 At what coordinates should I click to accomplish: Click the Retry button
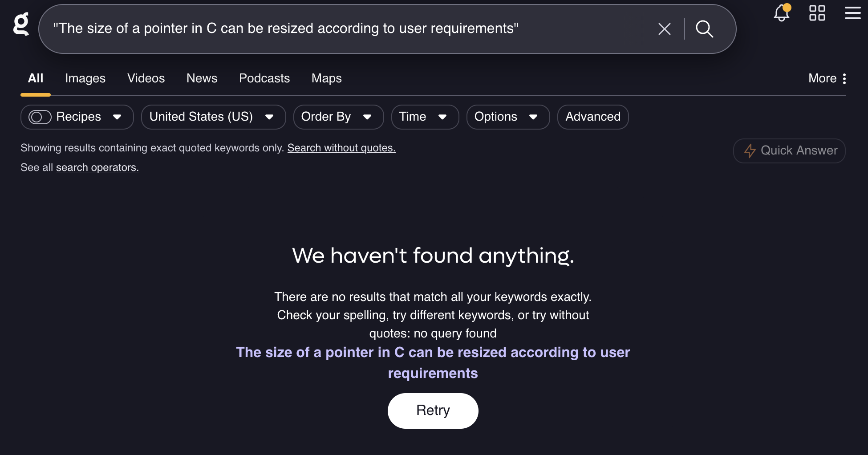click(x=433, y=410)
